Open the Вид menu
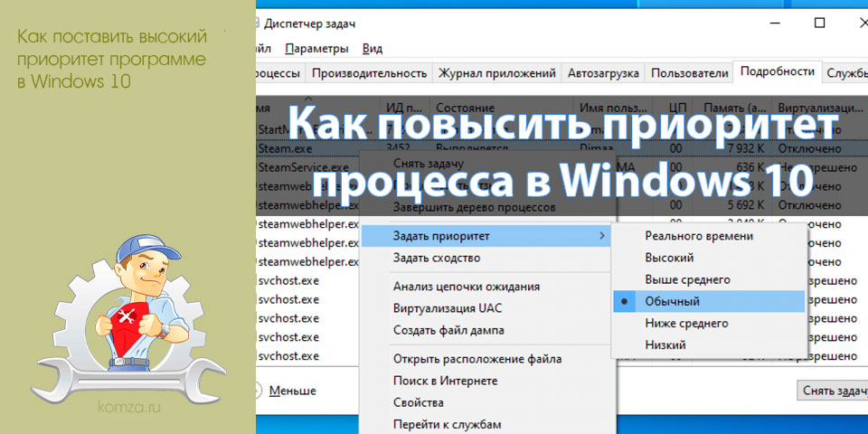The width and height of the screenshot is (868, 434). 373,49
